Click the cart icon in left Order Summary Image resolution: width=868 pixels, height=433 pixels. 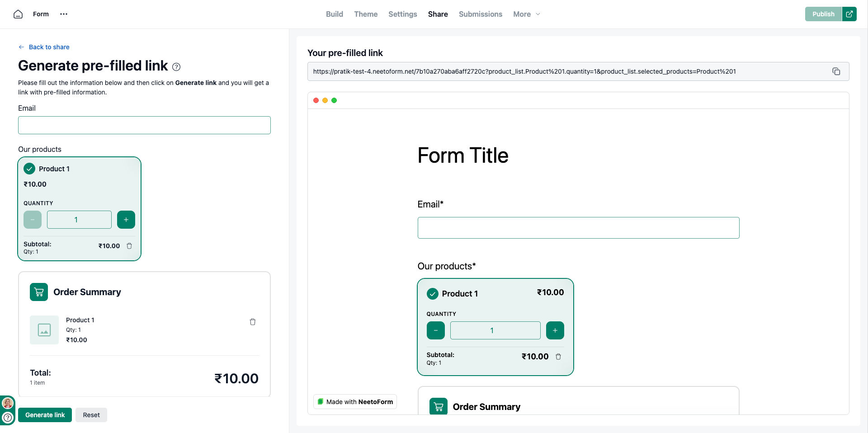pyautogui.click(x=39, y=292)
